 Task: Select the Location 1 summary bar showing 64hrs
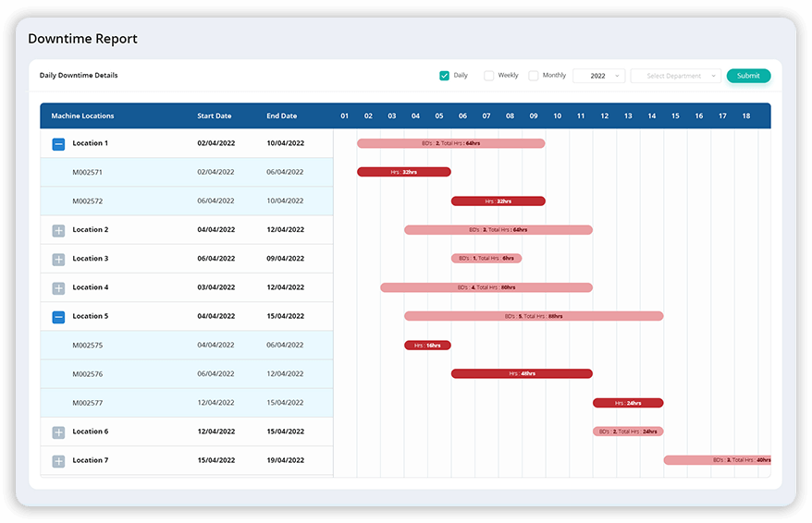point(450,143)
